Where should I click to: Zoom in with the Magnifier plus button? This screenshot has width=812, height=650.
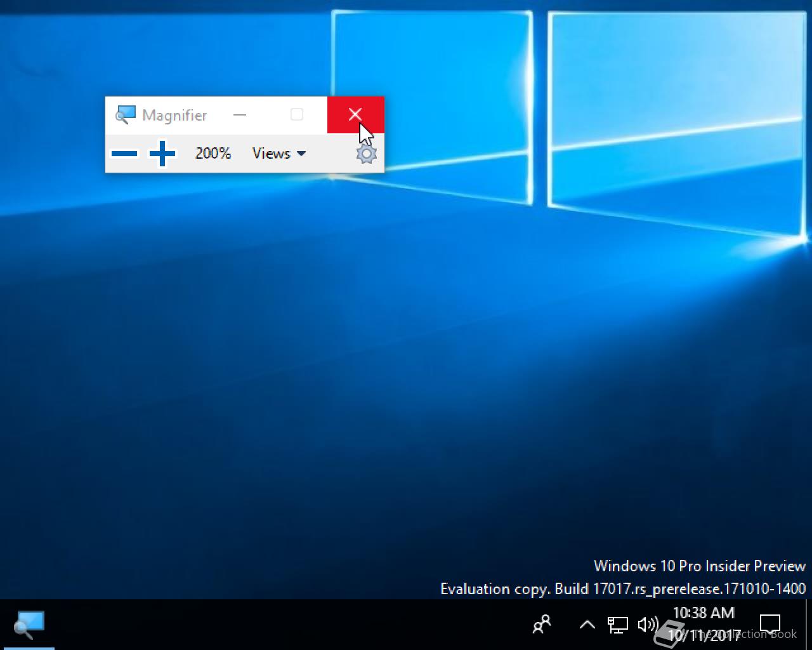tap(162, 154)
